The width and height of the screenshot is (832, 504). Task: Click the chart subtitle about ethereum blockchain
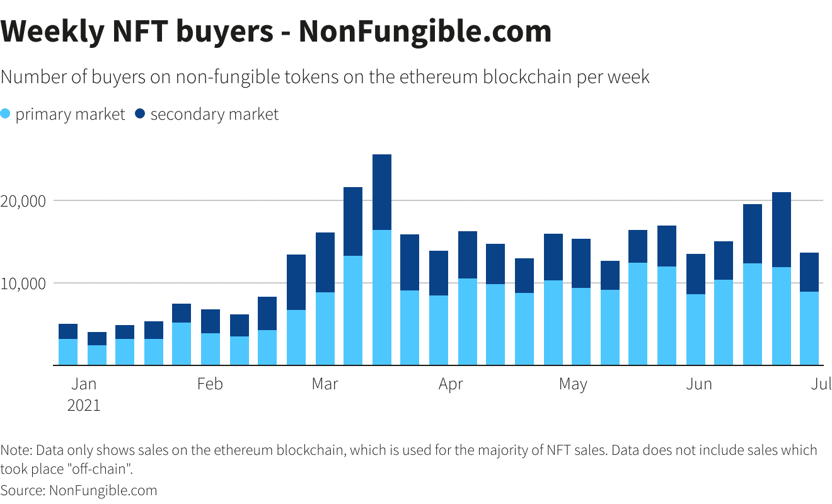[325, 78]
